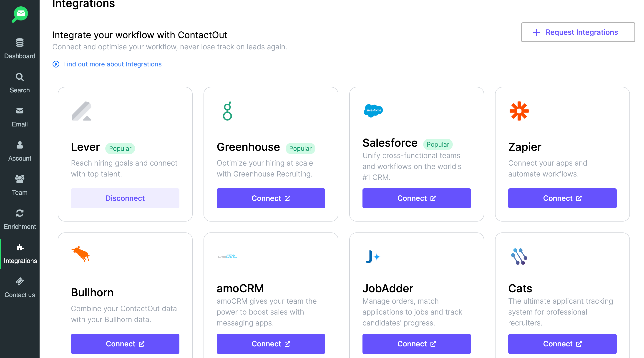The image size is (644, 358).
Task: Click the ContactOut logo at top left
Action: tap(20, 13)
